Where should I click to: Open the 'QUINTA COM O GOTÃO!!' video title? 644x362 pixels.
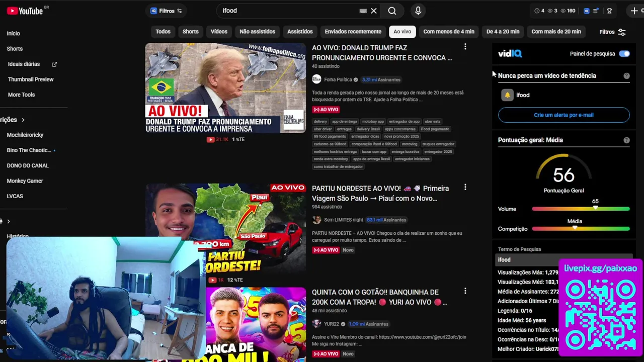(379, 297)
